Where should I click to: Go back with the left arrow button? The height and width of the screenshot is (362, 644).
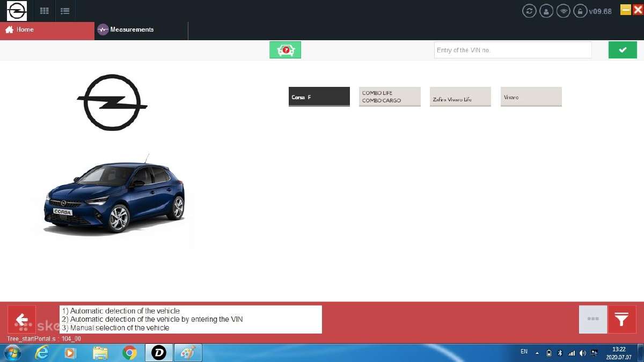coord(21,320)
